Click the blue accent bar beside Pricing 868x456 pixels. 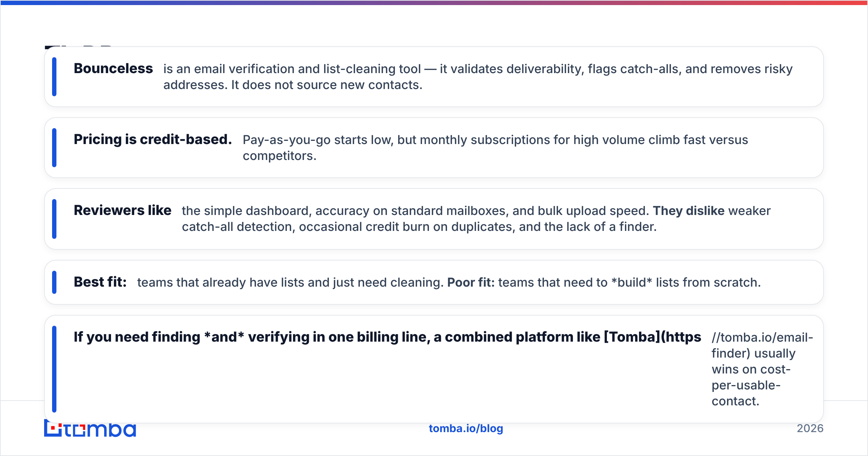[x=54, y=148]
